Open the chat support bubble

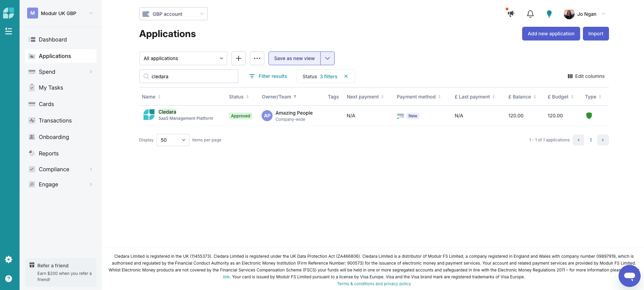coord(630,276)
